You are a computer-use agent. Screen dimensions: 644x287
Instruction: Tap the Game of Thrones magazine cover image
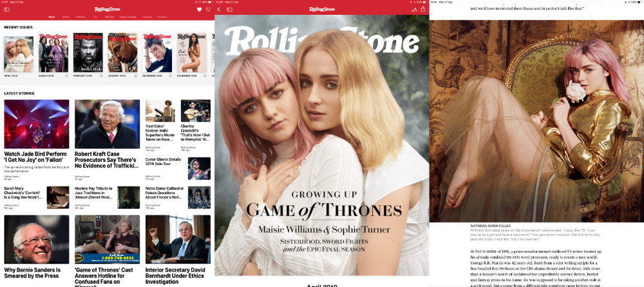[321, 145]
